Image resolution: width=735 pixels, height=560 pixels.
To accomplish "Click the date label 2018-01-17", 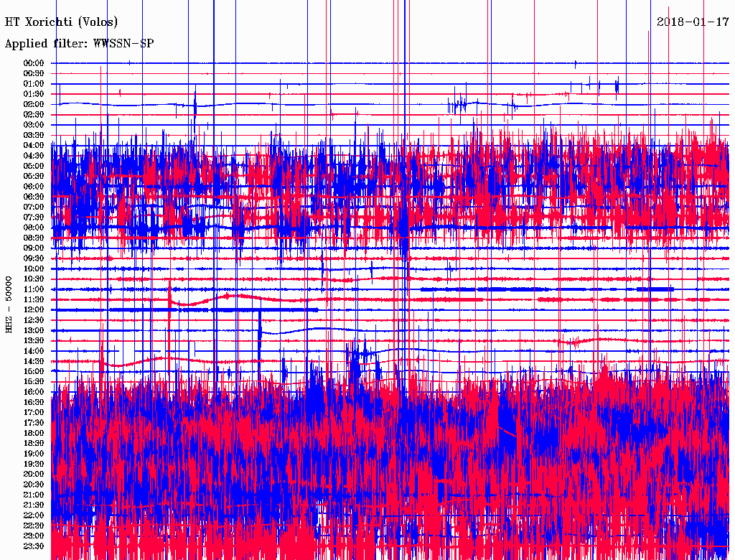I will 693,22.
